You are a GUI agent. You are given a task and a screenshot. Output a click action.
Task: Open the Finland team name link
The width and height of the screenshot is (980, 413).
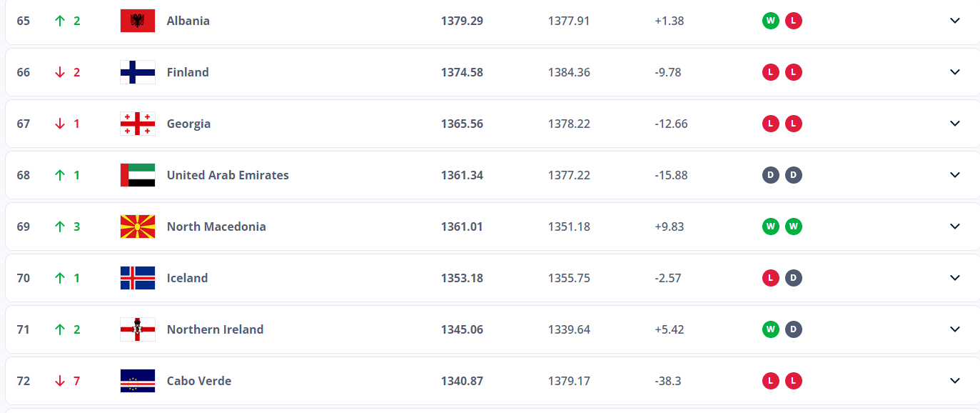coord(188,72)
